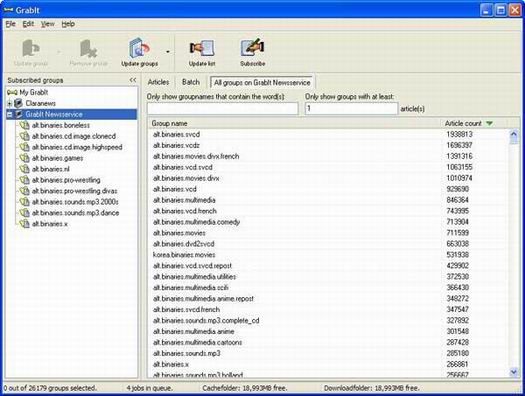Select the My GrabIt tree label
The image size is (525, 396).
[x=34, y=92]
